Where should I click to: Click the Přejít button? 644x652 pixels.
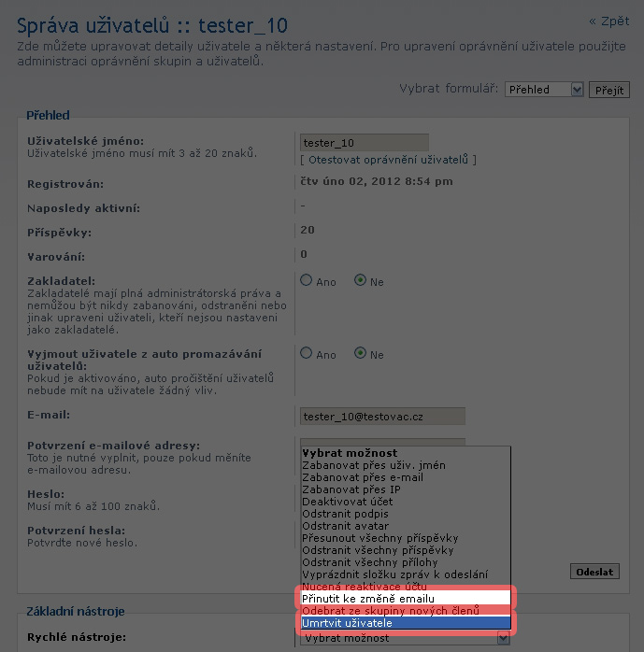point(609,90)
